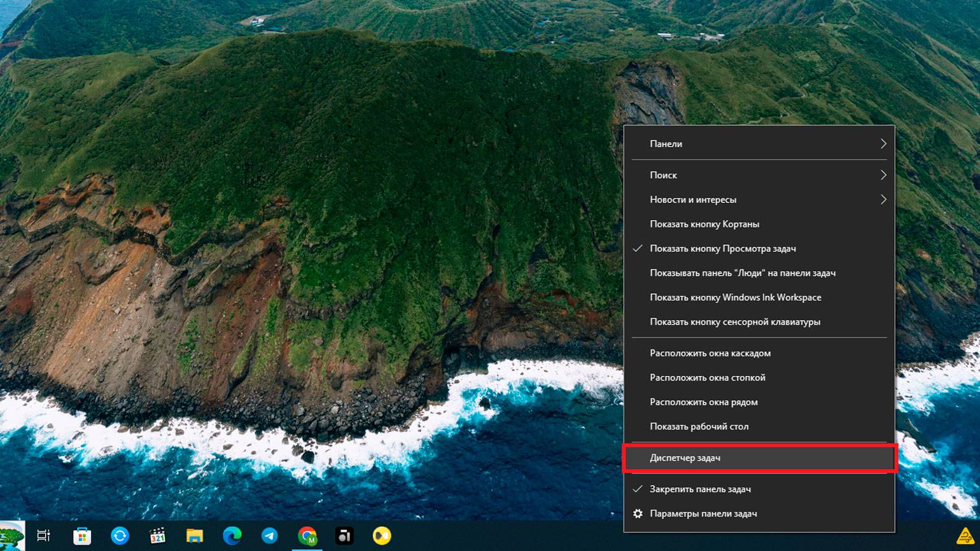Choose 'Расположить окна каскадом'
Viewport: 980px width, 551px height.
710,353
